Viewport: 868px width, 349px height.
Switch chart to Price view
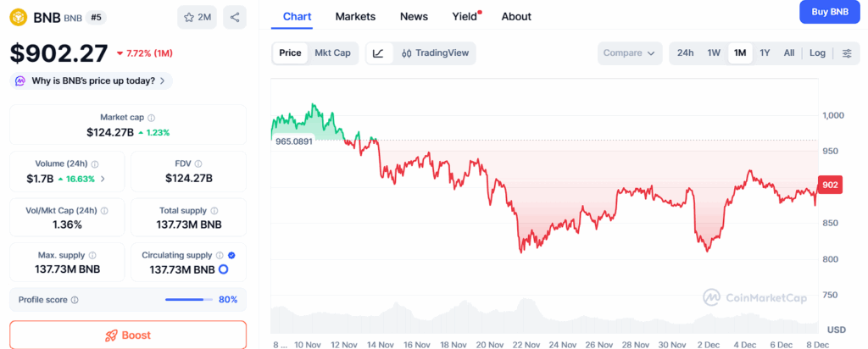tap(290, 53)
